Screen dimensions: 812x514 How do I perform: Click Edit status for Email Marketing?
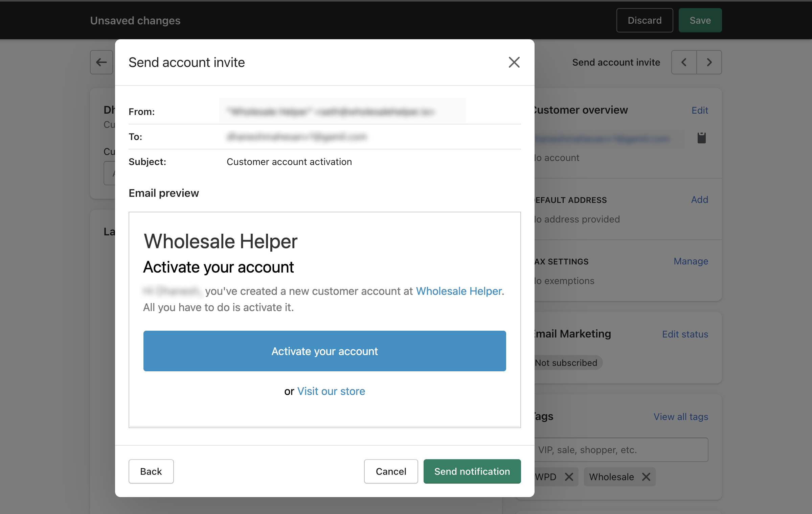[685, 334]
